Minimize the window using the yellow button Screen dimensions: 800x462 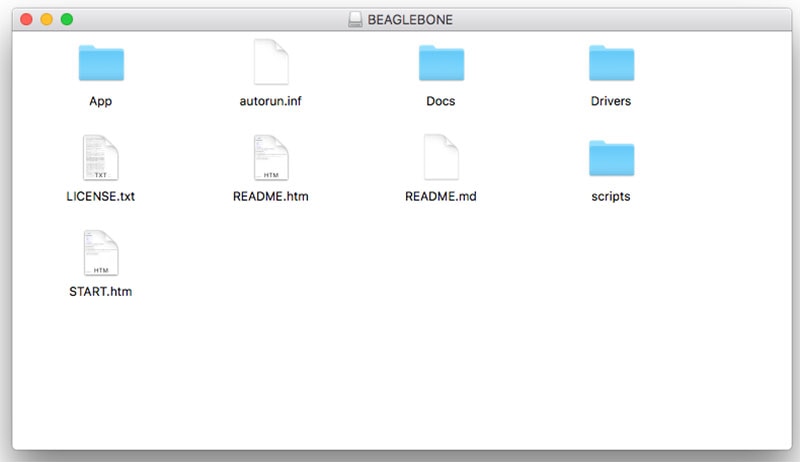(46, 19)
